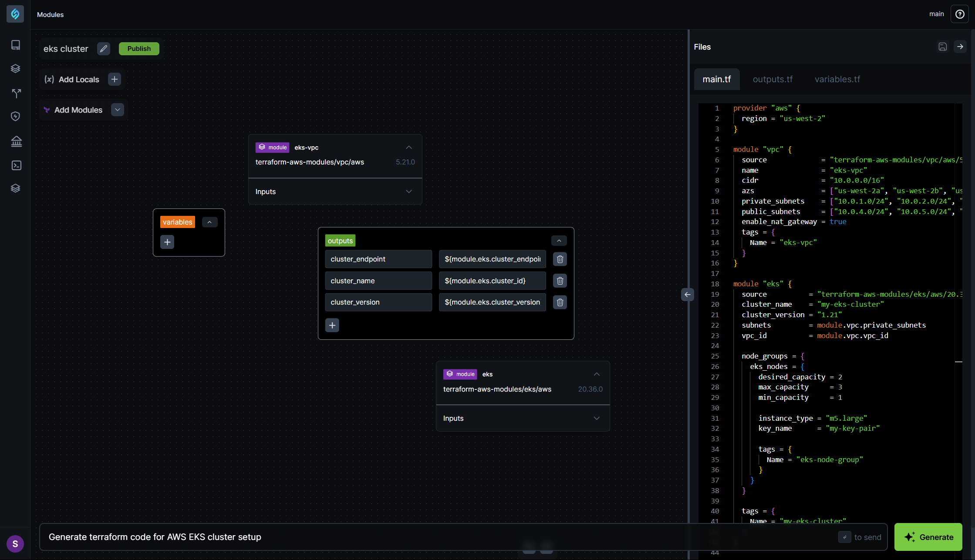Add a new output with plus icon

[x=332, y=325]
